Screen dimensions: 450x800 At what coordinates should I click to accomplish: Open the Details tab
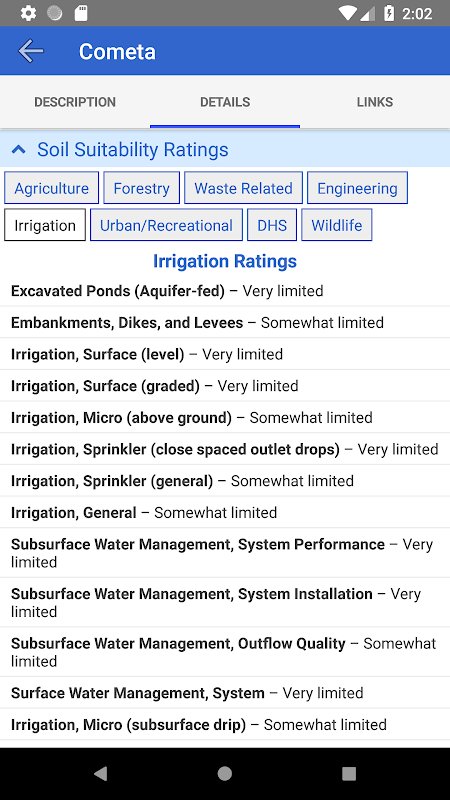(x=225, y=102)
